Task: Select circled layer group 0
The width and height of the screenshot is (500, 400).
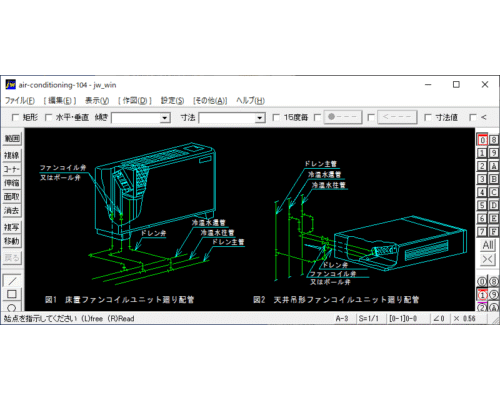Action: coord(482,282)
